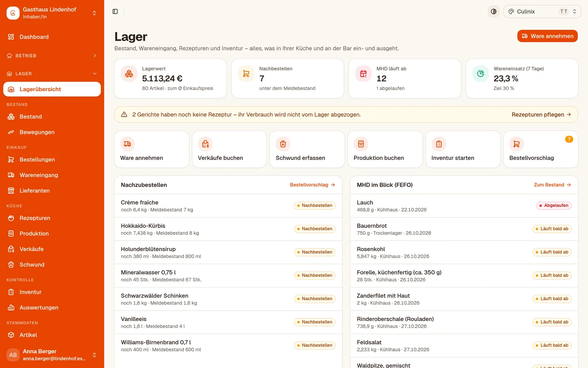Open Anna Berger user menu
This screenshot has width=588, height=368.
click(x=52, y=355)
